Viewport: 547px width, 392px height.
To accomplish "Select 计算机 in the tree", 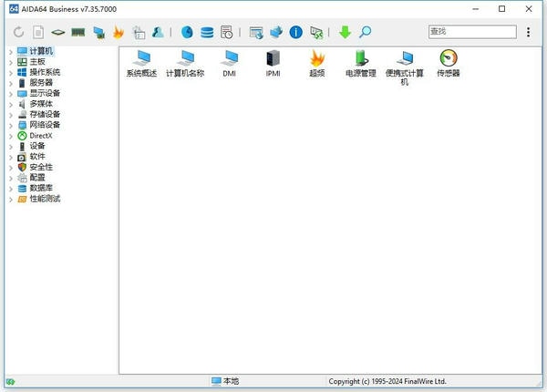I will [41, 51].
